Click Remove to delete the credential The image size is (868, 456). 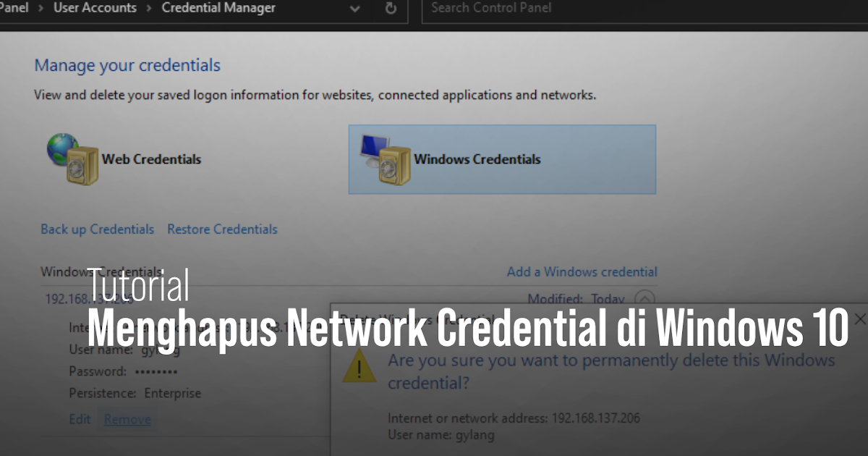click(127, 418)
